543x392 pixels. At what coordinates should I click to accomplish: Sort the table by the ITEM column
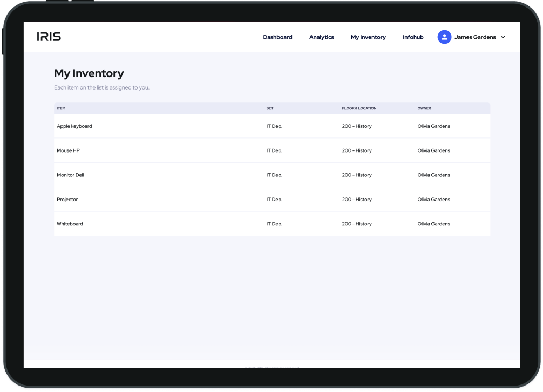60,108
